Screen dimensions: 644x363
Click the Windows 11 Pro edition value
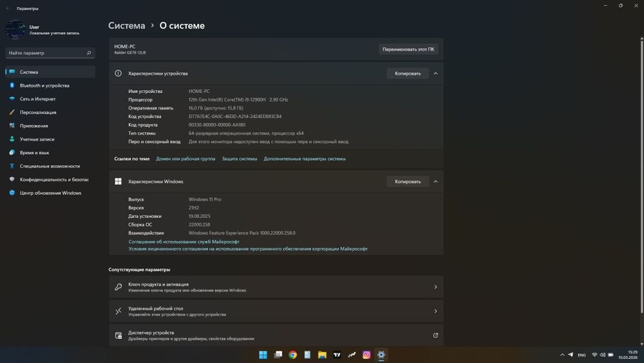click(x=205, y=199)
